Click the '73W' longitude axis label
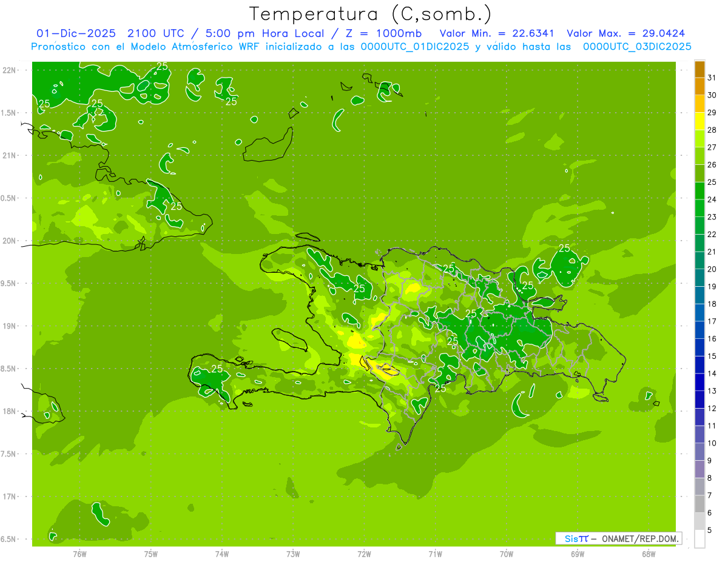Image resolution: width=728 pixels, height=562 pixels. [293, 554]
